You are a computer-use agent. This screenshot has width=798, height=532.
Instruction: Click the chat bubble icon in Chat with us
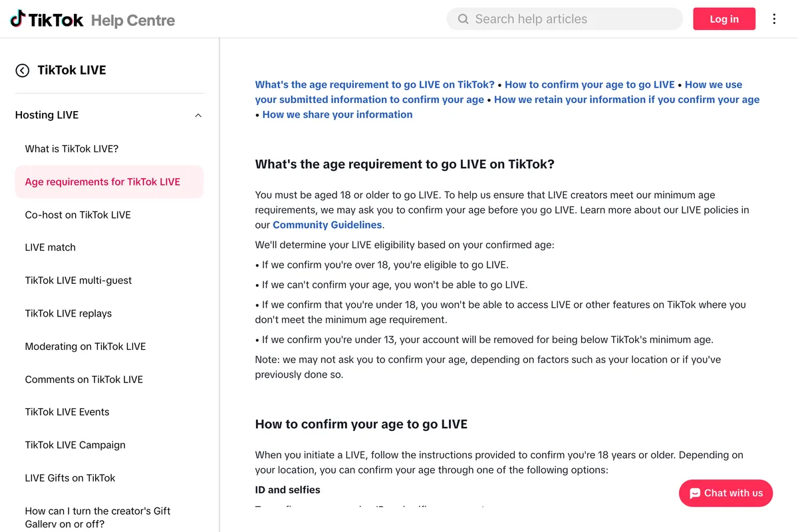[695, 493]
